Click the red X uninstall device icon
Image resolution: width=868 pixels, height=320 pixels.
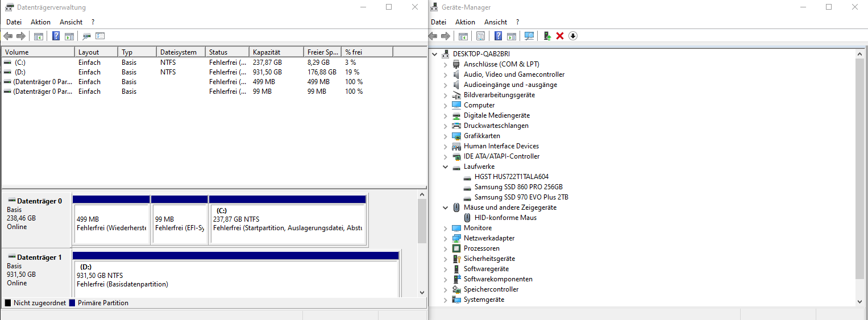point(560,36)
